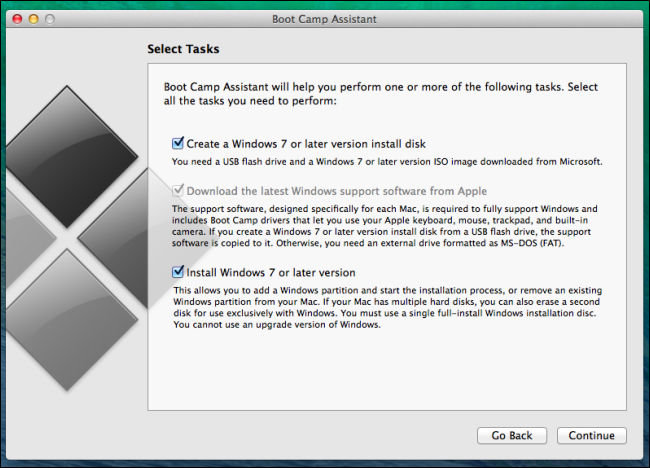This screenshot has width=650, height=468.
Task: Minimize the window with the yellow button
Action: tap(34, 19)
